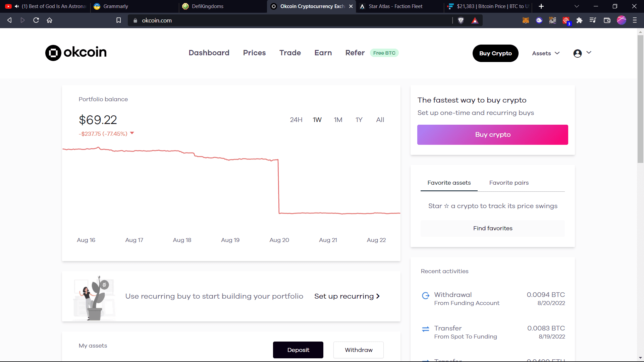The image size is (644, 362).
Task: Switch to Favorite assets tab
Action: click(449, 183)
